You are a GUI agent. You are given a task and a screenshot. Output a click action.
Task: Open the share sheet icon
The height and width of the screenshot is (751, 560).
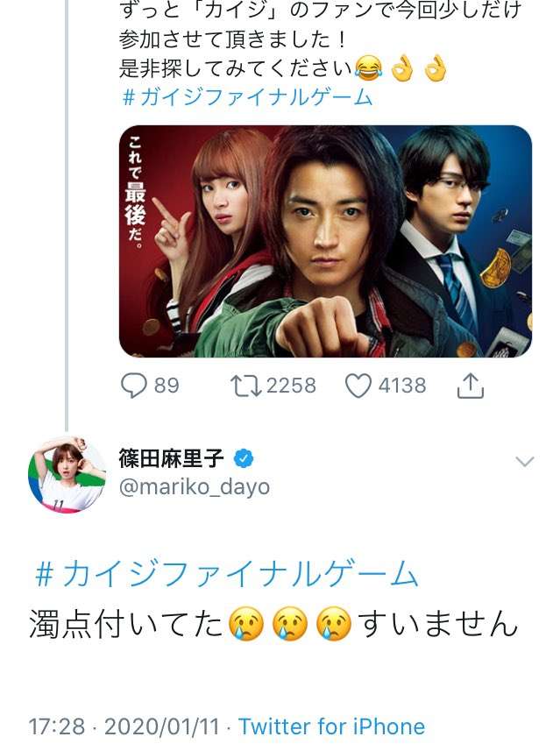coord(471,385)
